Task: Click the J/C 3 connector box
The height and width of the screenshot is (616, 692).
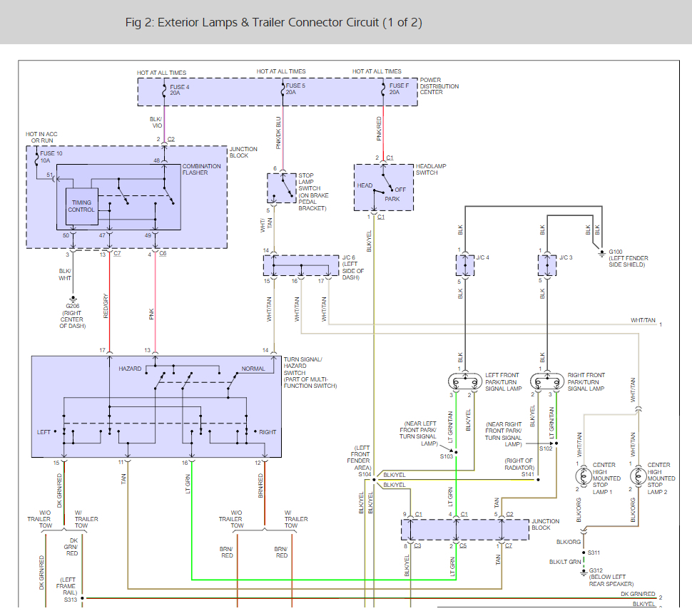Action: pyautogui.click(x=547, y=265)
